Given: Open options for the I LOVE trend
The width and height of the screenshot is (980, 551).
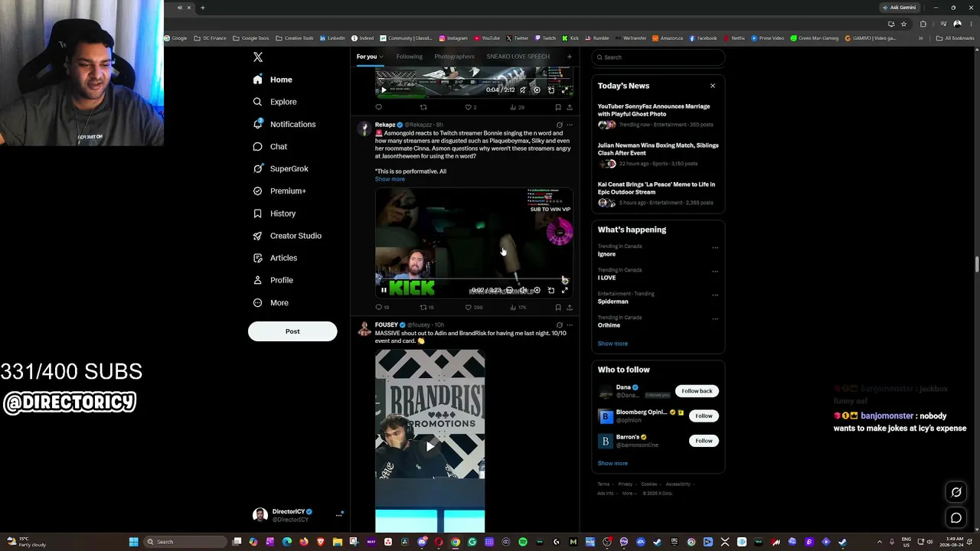Looking at the screenshot, I should pyautogui.click(x=715, y=272).
